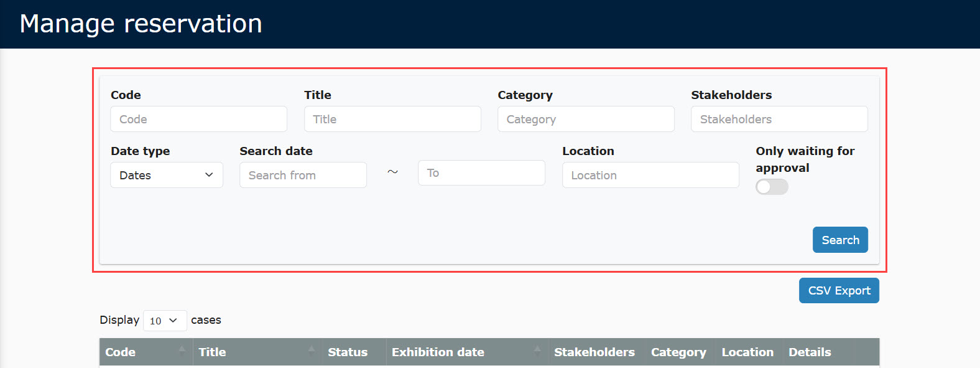Toggle Only waiting for approval switch

[x=772, y=187]
